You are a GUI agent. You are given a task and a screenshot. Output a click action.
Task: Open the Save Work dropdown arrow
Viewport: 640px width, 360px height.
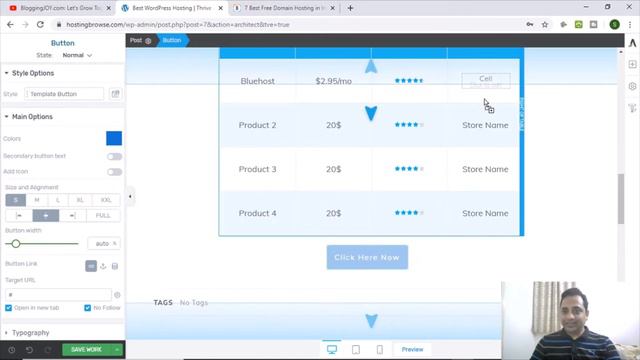click(x=117, y=350)
